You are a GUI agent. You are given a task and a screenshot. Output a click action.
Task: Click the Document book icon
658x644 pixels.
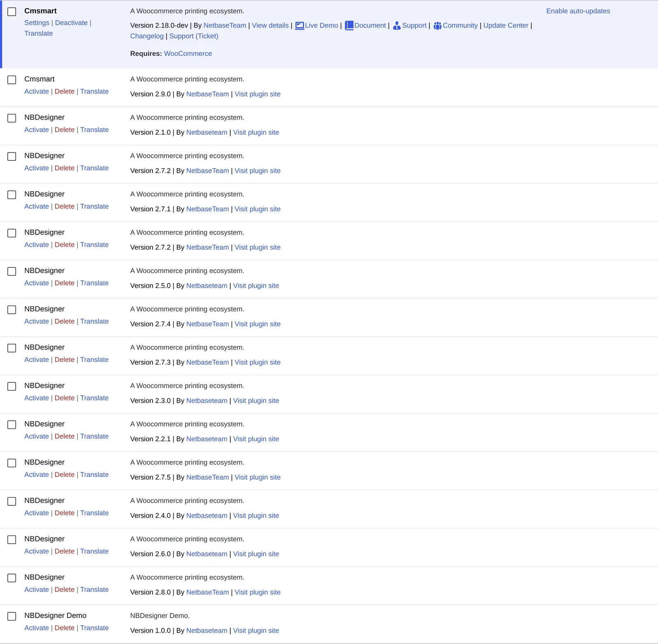(x=349, y=25)
